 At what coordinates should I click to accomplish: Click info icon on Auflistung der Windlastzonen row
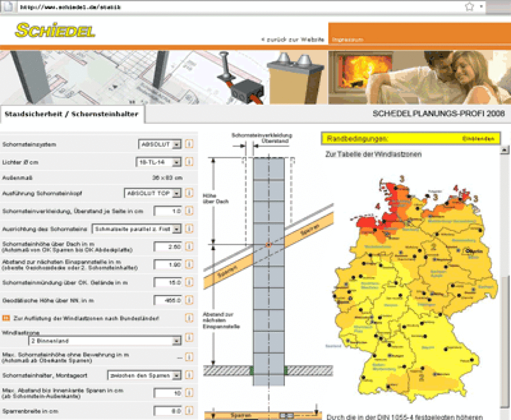click(x=189, y=318)
